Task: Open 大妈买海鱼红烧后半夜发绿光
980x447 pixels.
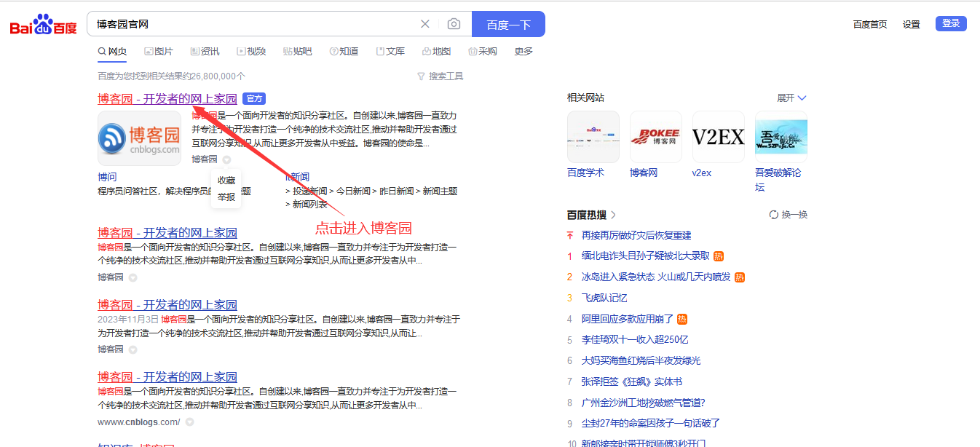Action: coord(641,360)
